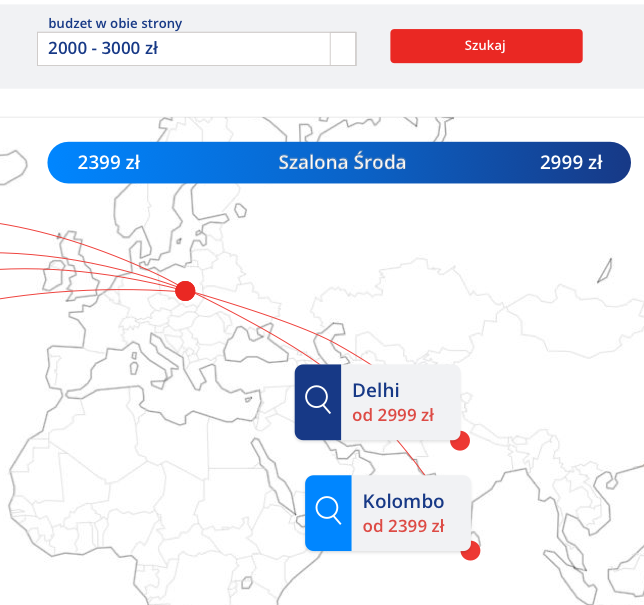This screenshot has height=605, width=644.
Task: Open the Kolombo destination name link
Action: tap(403, 501)
